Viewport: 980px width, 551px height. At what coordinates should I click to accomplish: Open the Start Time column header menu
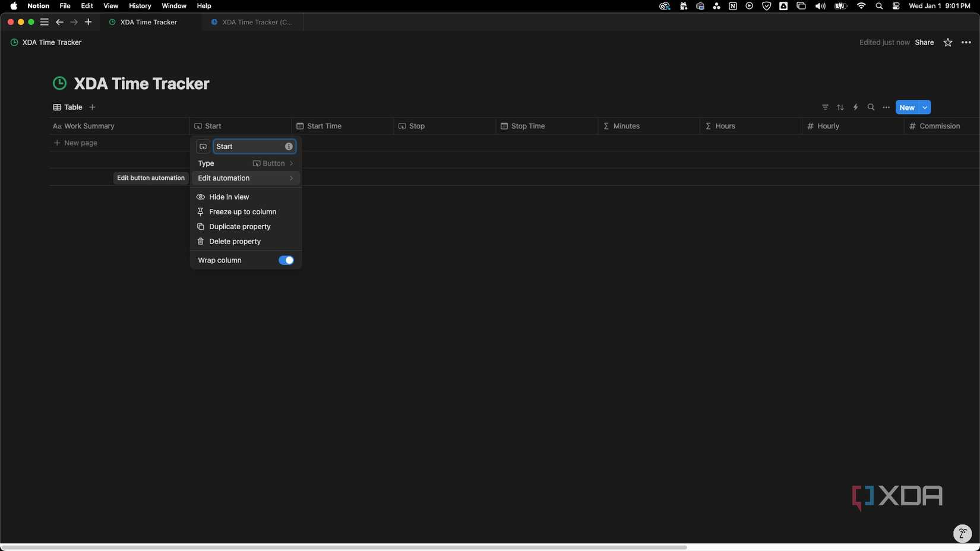[x=343, y=126]
